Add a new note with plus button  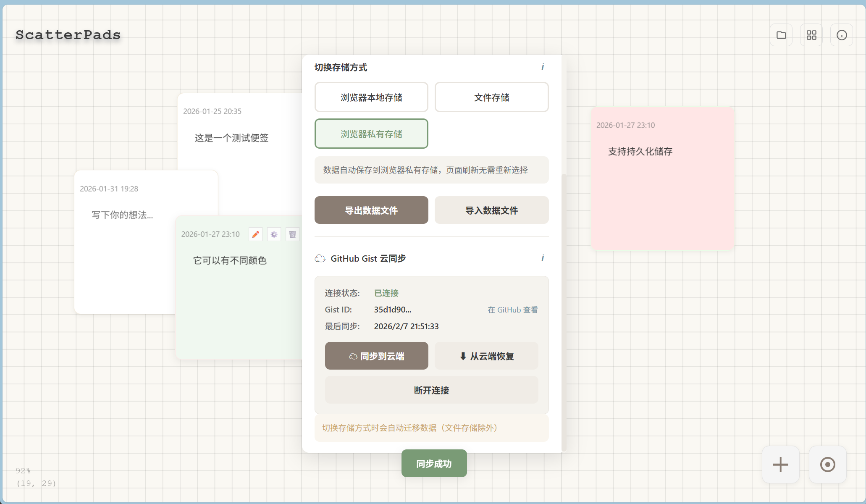point(780,465)
